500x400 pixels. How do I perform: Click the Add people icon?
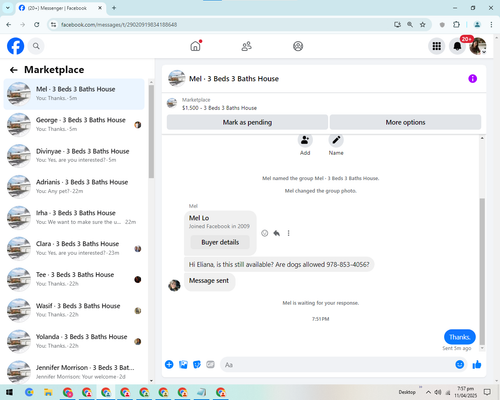tap(305, 140)
